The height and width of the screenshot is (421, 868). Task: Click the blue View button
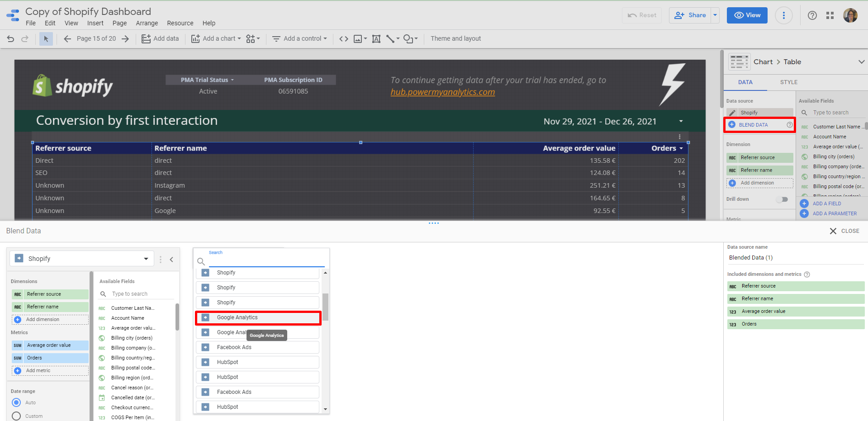(747, 15)
